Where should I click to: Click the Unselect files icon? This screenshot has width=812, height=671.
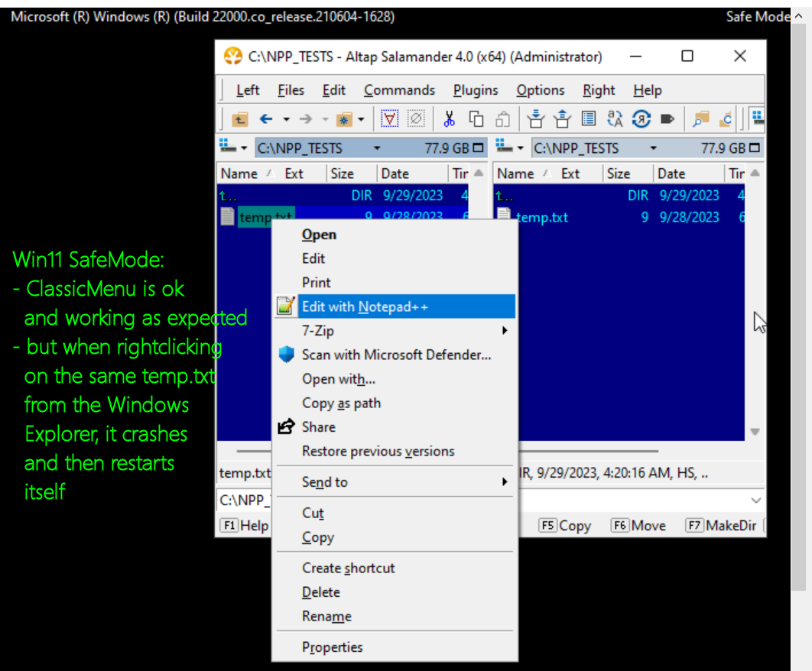(x=416, y=119)
